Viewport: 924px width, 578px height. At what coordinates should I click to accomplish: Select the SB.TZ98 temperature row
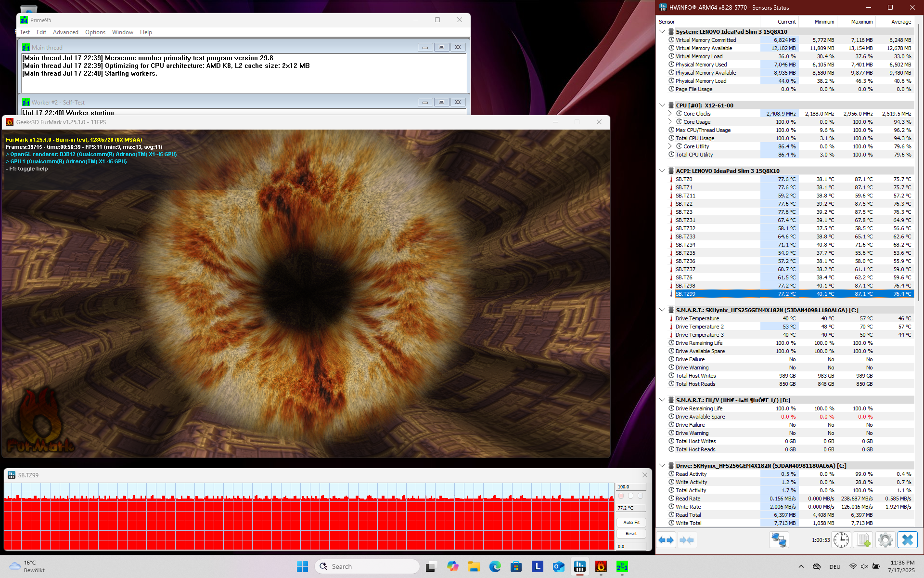click(685, 286)
